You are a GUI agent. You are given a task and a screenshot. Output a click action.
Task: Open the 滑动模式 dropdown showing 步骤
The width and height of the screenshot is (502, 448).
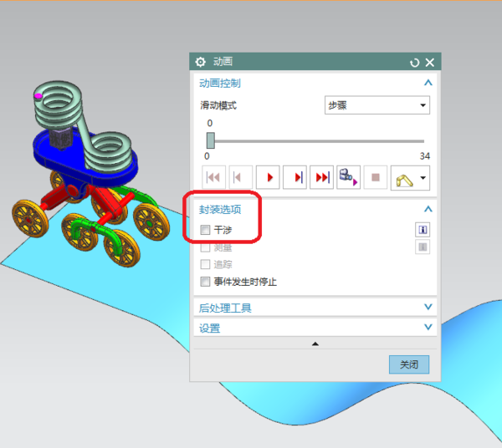(377, 104)
